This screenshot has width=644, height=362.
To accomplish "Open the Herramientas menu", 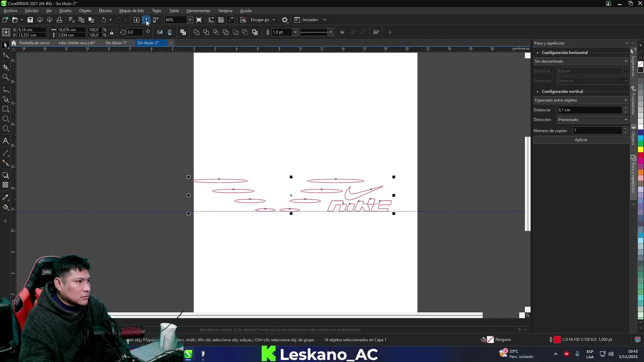I will [x=198, y=11].
